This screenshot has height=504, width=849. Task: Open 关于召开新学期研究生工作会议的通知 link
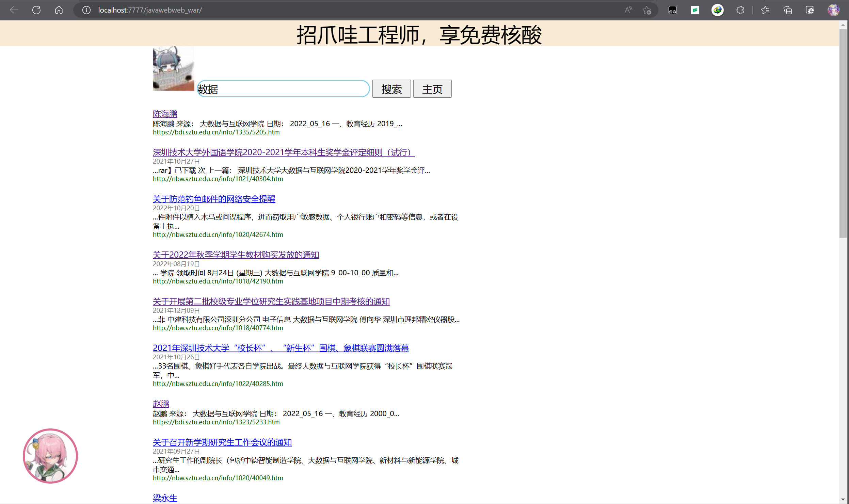[222, 442]
